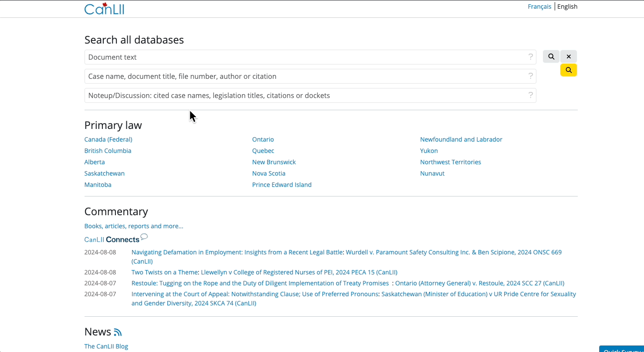Open Quebec primary law
Image resolution: width=644 pixels, height=352 pixels.
[x=263, y=151]
